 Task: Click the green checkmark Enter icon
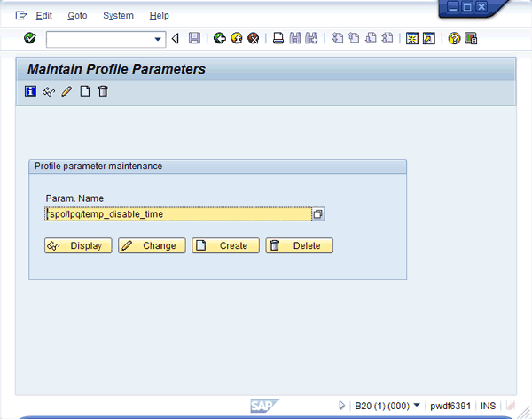pyautogui.click(x=30, y=38)
